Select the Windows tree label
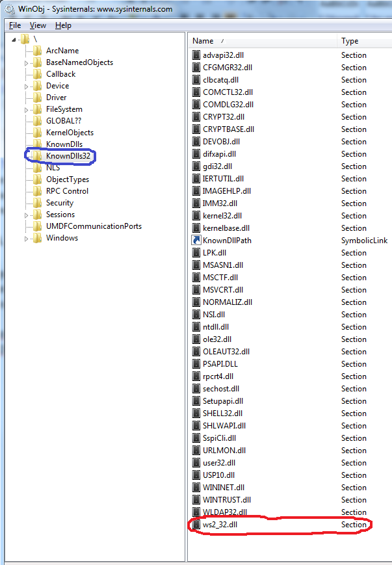The height and width of the screenshot is (565, 392). coord(62,238)
